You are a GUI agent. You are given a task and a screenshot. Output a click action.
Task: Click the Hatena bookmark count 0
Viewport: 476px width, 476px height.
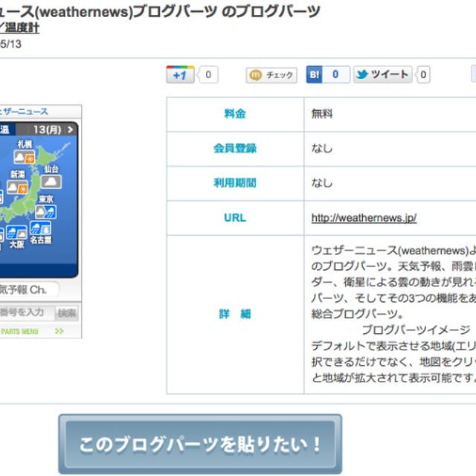click(335, 74)
